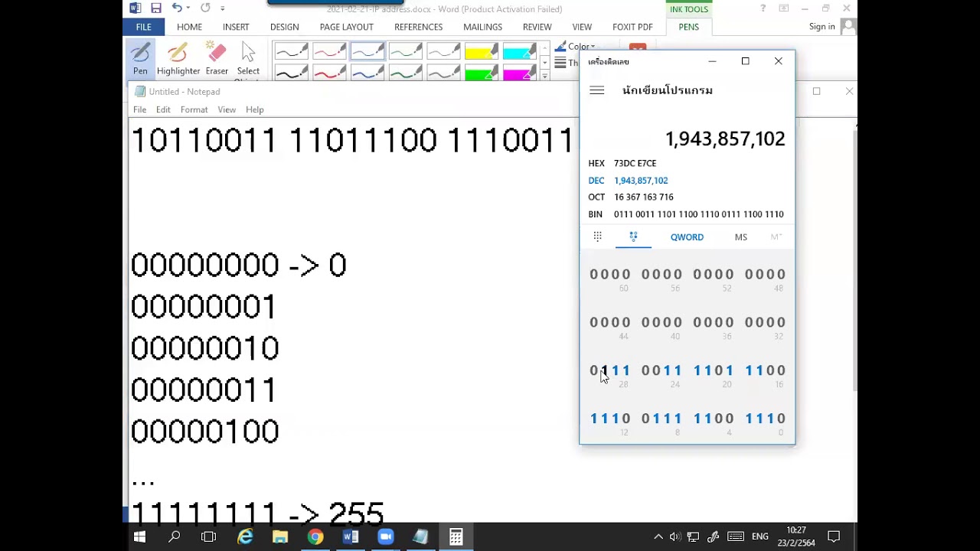
Task: Choose the thick dark green pen style
Action: [x=406, y=72]
